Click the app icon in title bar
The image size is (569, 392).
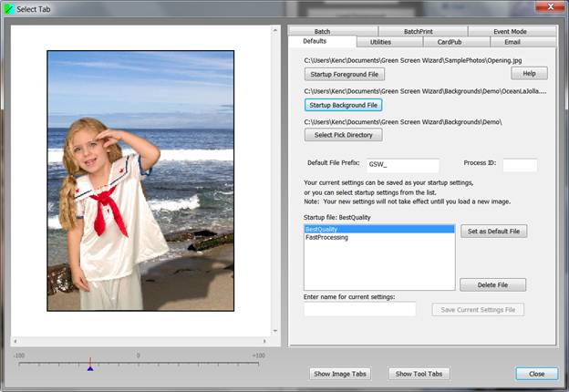pos(9,8)
